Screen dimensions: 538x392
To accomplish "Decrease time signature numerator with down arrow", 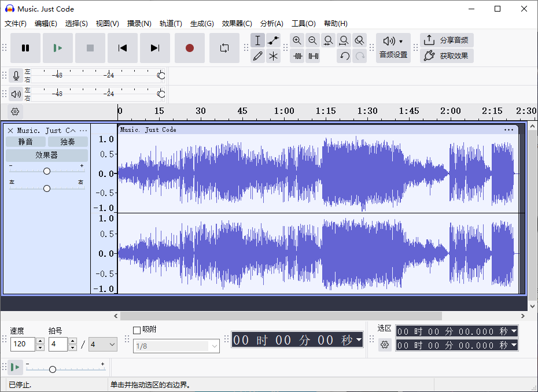I will click(72, 347).
